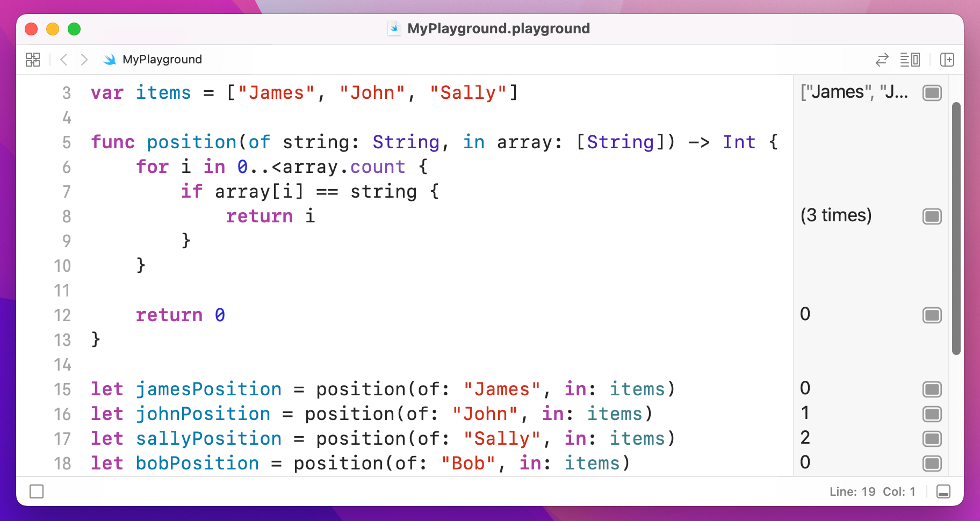Show inline result for return 0 line
The image size is (980, 521).
click(x=932, y=315)
